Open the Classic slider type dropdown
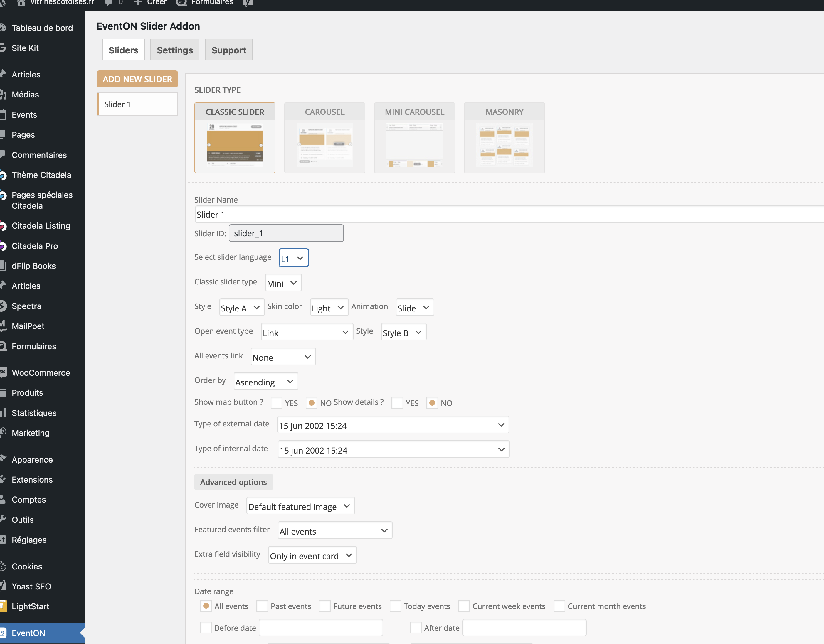This screenshot has width=824, height=644. (282, 282)
